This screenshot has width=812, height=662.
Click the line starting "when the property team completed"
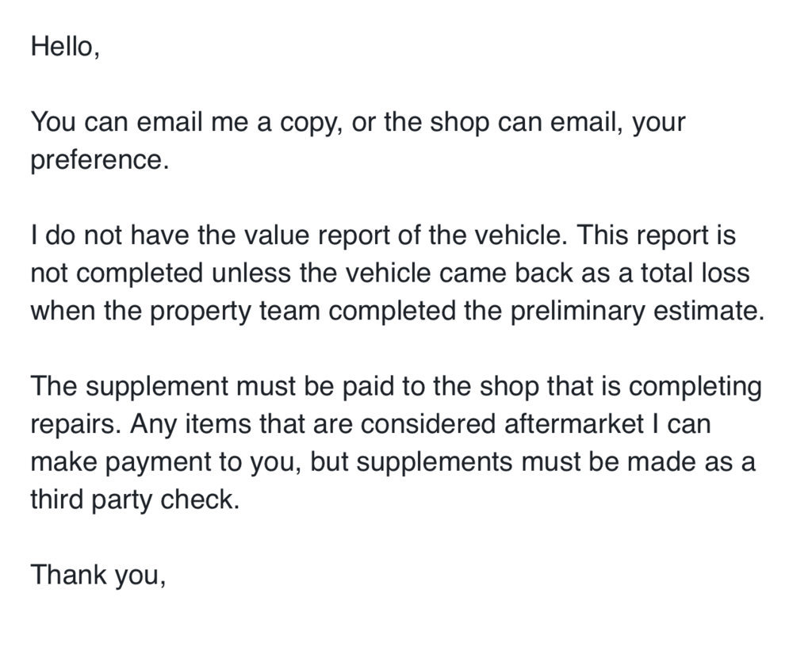click(x=398, y=311)
